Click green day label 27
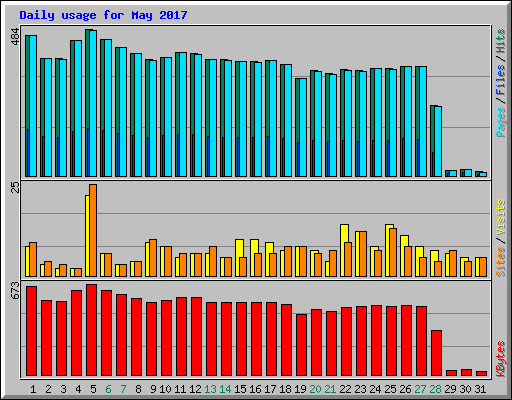This screenshot has height=400, width=512. pyautogui.click(x=420, y=389)
